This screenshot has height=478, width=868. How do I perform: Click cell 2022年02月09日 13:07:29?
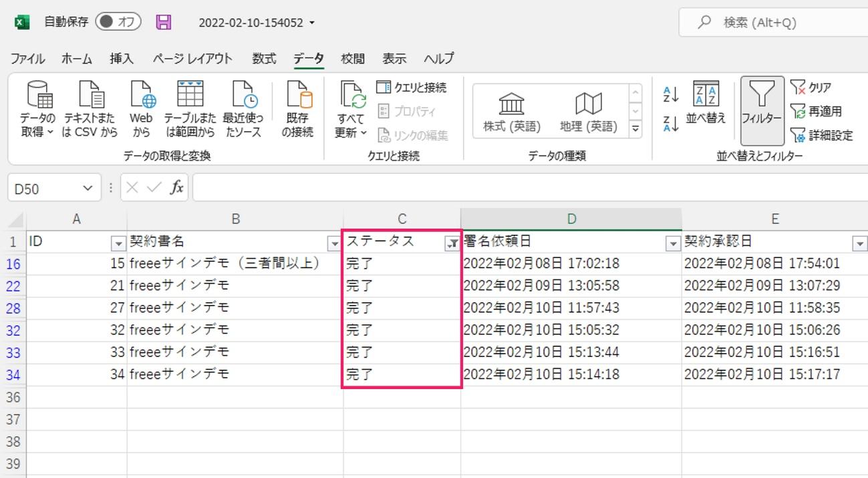(x=774, y=285)
